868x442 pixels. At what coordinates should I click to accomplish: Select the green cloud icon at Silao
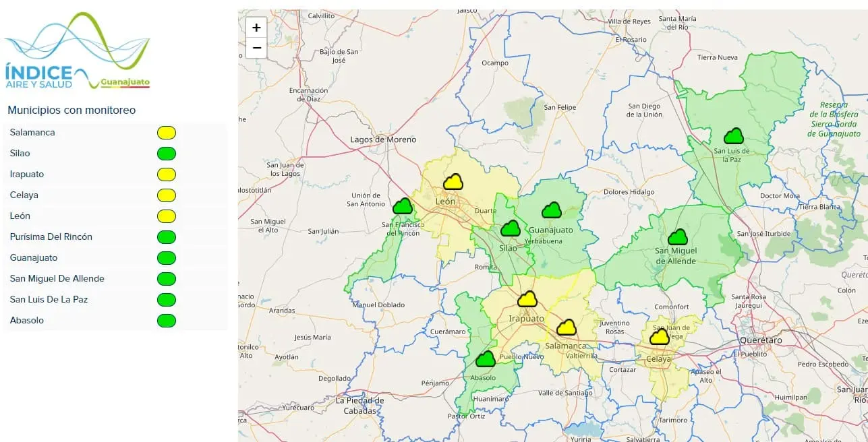(511, 229)
